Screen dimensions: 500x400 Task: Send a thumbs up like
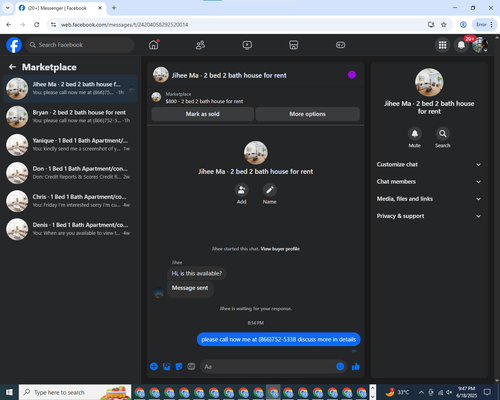356,367
